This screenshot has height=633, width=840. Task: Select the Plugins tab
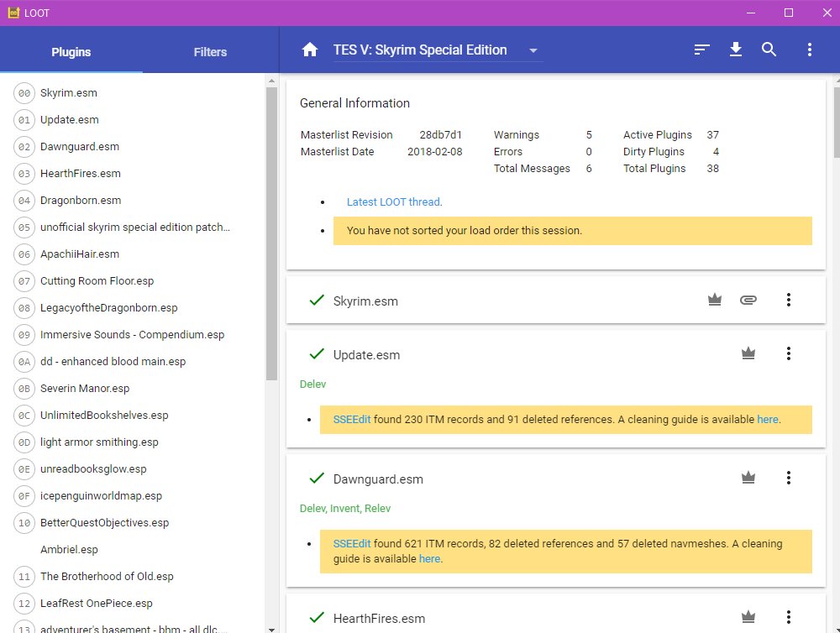tap(71, 52)
